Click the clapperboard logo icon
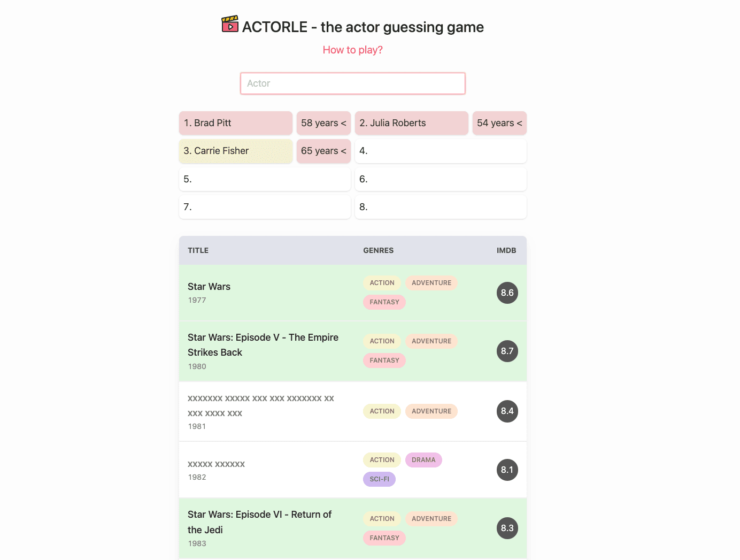Image resolution: width=740 pixels, height=560 pixels. (x=230, y=25)
